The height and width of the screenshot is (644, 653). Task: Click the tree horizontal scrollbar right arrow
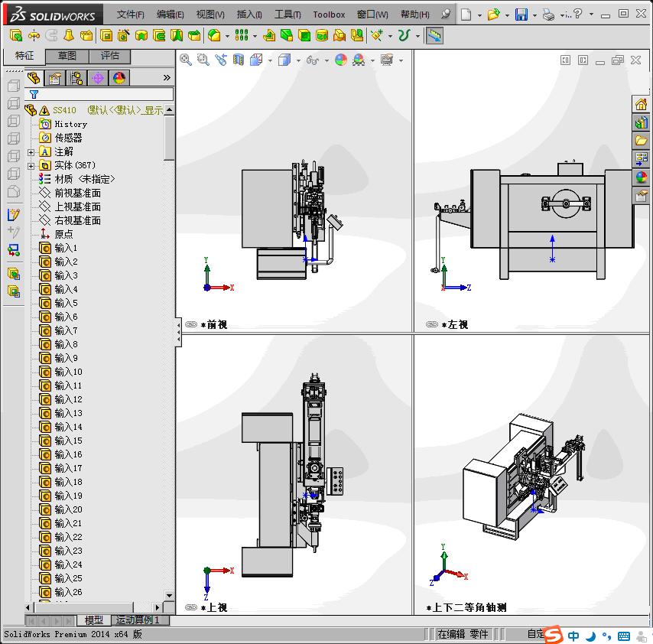[x=157, y=607]
